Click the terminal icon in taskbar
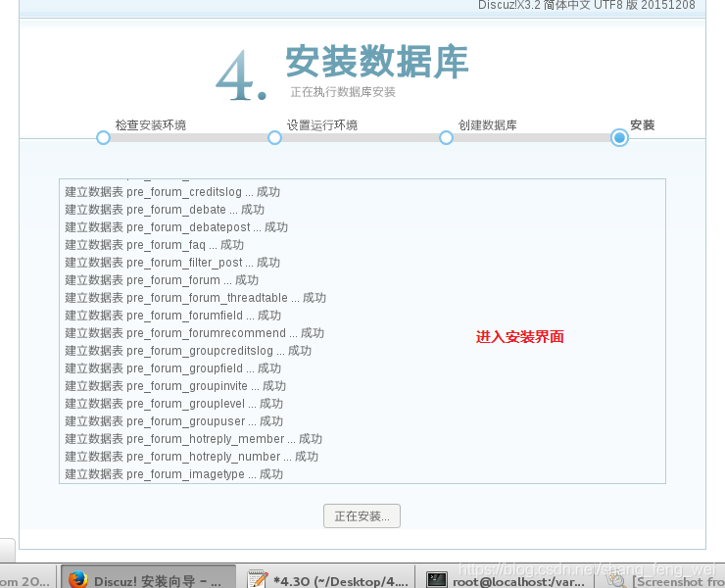The height and width of the screenshot is (588, 725). point(436,580)
